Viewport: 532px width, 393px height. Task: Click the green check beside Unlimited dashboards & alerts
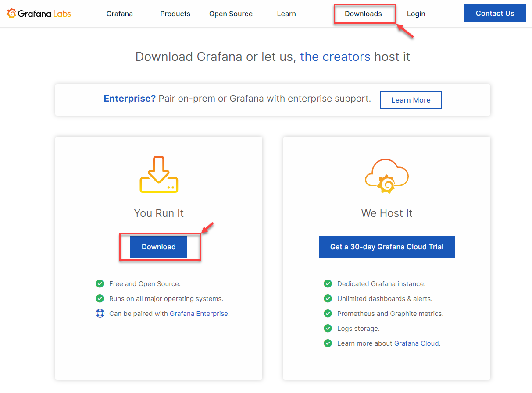point(328,298)
